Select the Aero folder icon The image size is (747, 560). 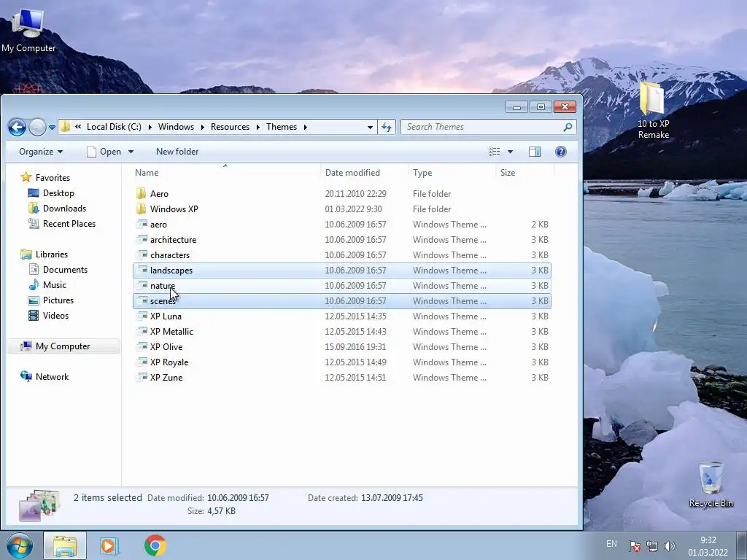(141, 193)
